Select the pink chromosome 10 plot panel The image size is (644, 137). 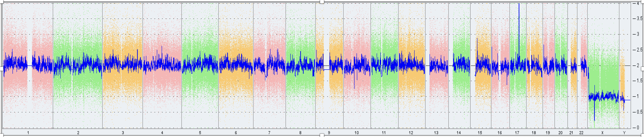coord(357,66)
